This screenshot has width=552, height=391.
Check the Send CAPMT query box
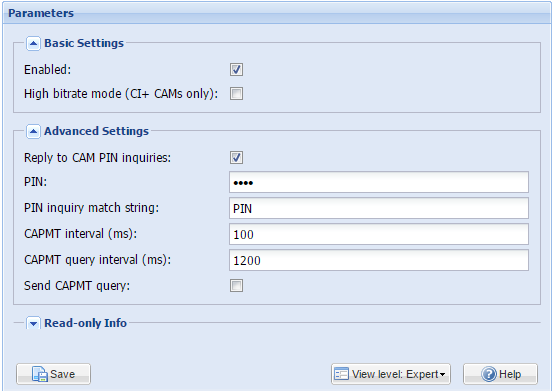pos(236,285)
